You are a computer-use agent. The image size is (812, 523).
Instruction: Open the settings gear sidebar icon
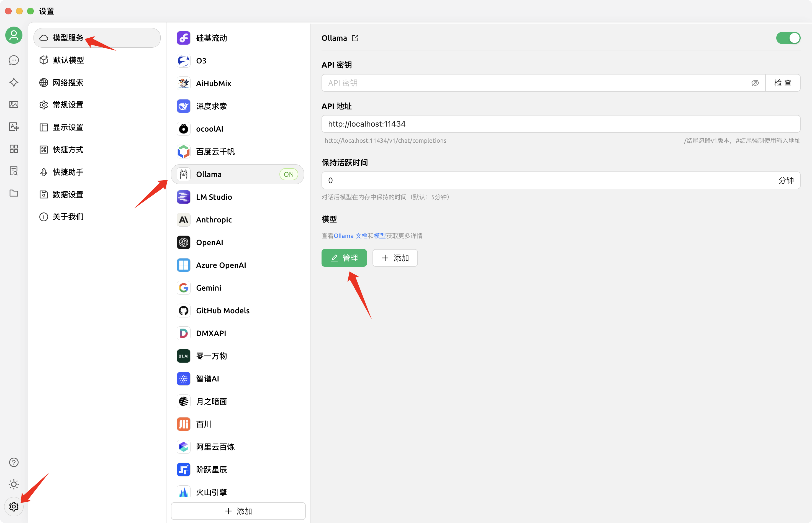tap(14, 507)
